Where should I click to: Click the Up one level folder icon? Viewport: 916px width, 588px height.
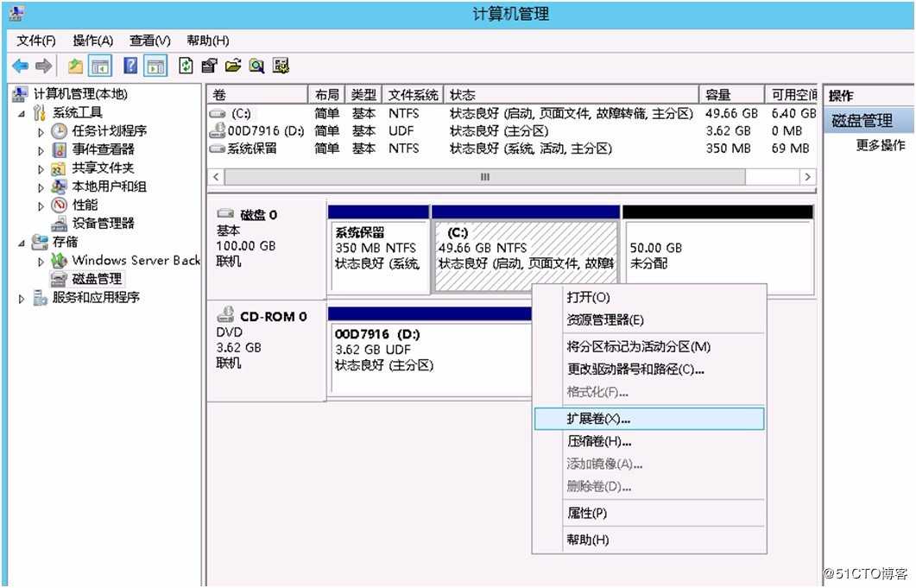[x=75, y=66]
